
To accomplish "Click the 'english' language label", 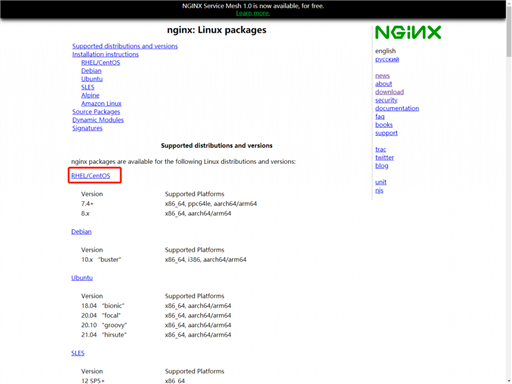I will 386,51.
